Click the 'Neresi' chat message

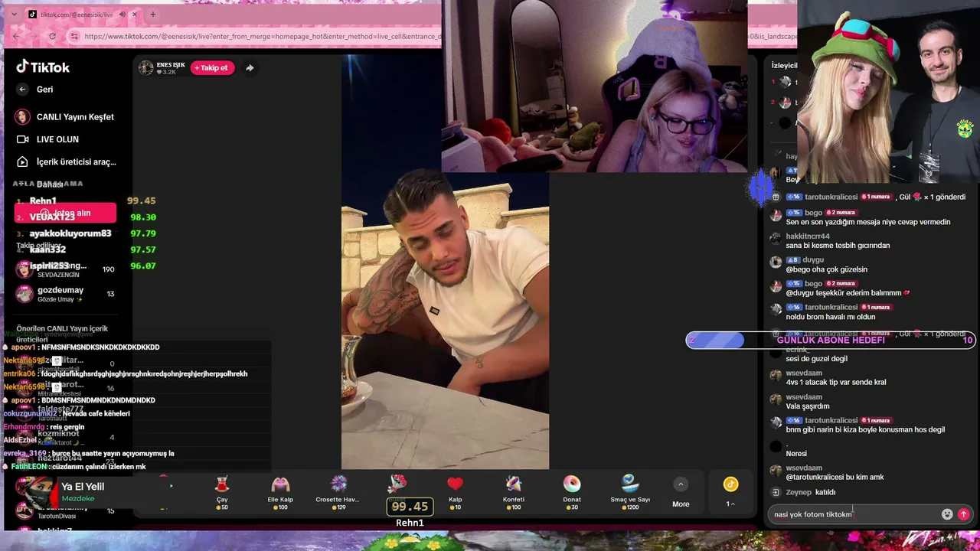click(x=796, y=454)
